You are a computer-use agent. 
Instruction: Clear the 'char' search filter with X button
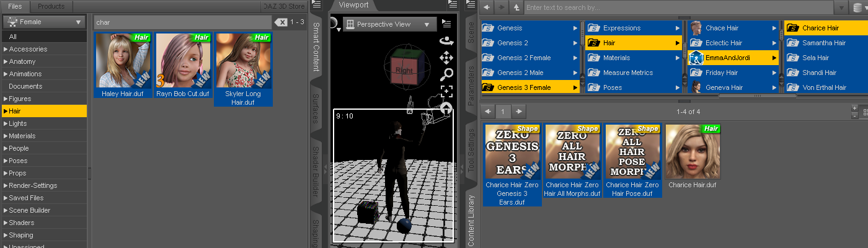[x=281, y=22]
